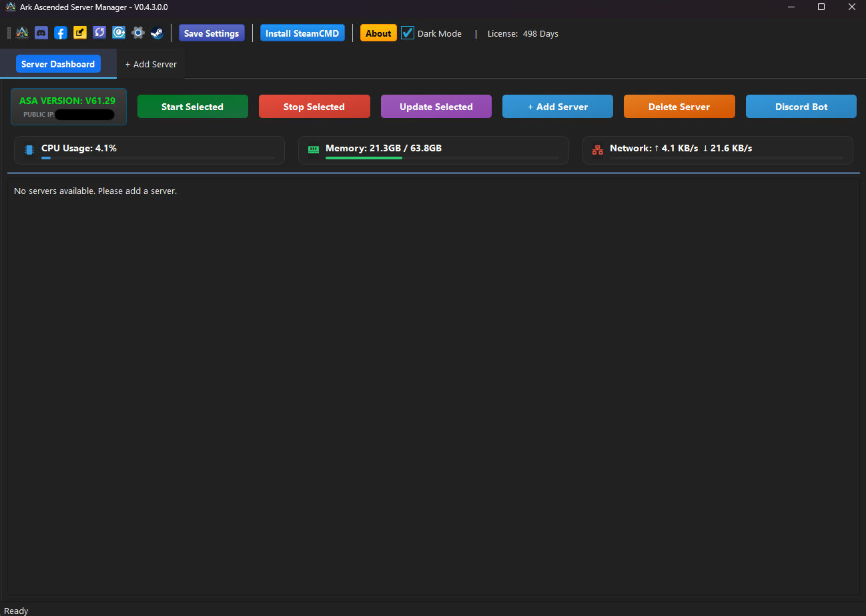Click the ASA VERSION: V61.29 label
Screen dimensions: 866x616
tap(67, 101)
